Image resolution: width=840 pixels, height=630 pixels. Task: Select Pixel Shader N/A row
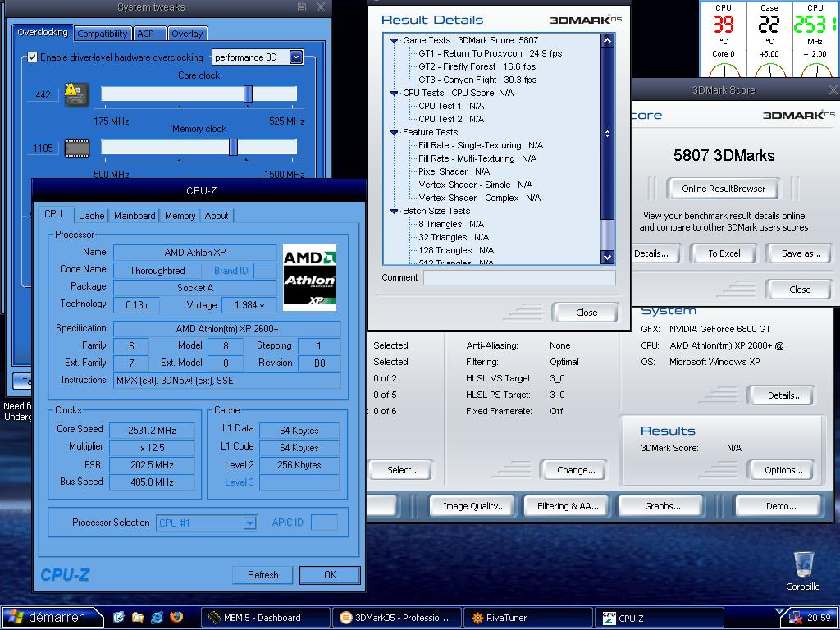tap(454, 172)
